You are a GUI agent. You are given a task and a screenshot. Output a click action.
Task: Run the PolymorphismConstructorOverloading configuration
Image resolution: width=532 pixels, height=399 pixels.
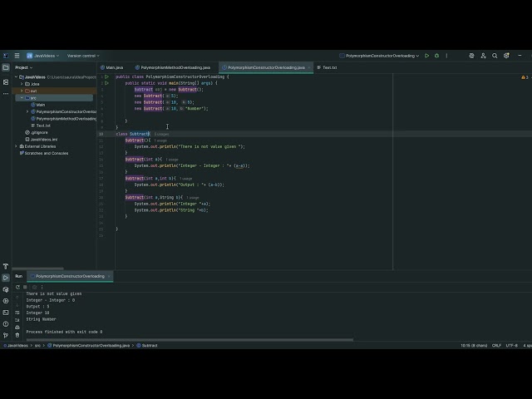(x=426, y=56)
